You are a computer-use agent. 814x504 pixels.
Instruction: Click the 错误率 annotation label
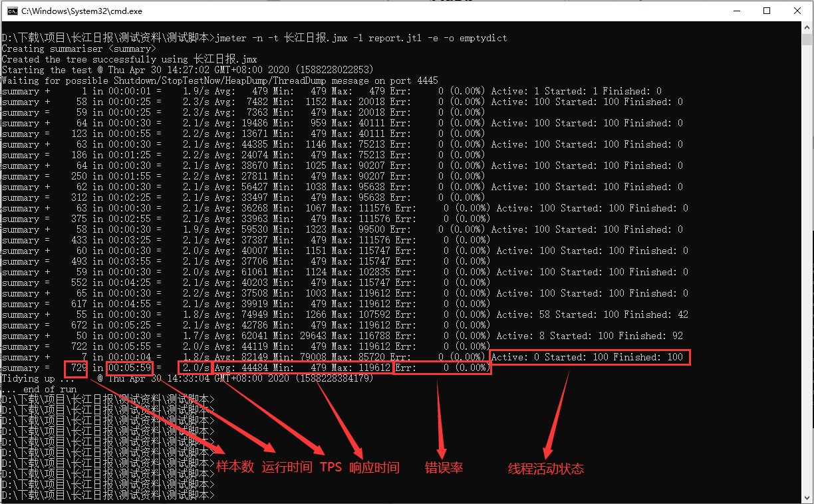point(444,467)
